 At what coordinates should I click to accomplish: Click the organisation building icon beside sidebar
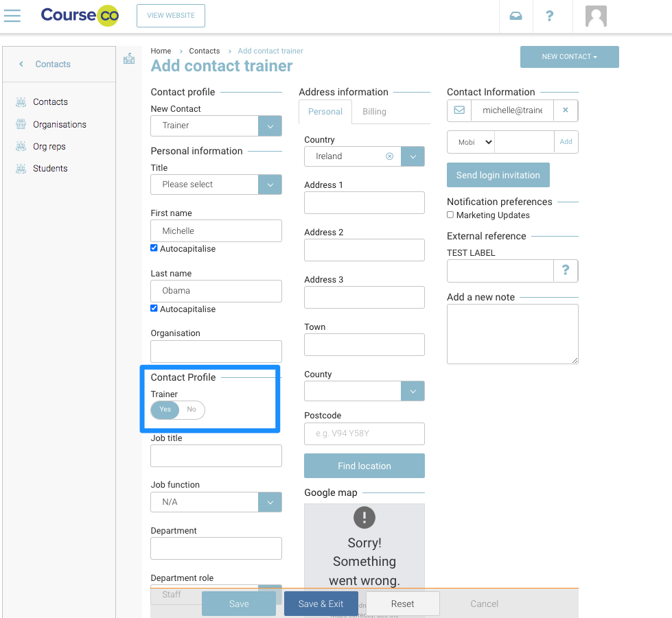pyautogui.click(x=129, y=59)
